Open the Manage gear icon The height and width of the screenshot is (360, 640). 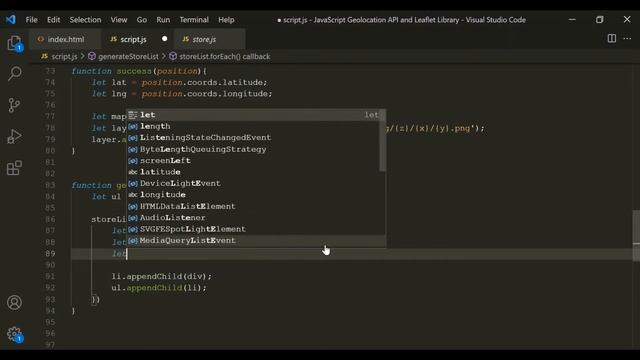point(14,334)
